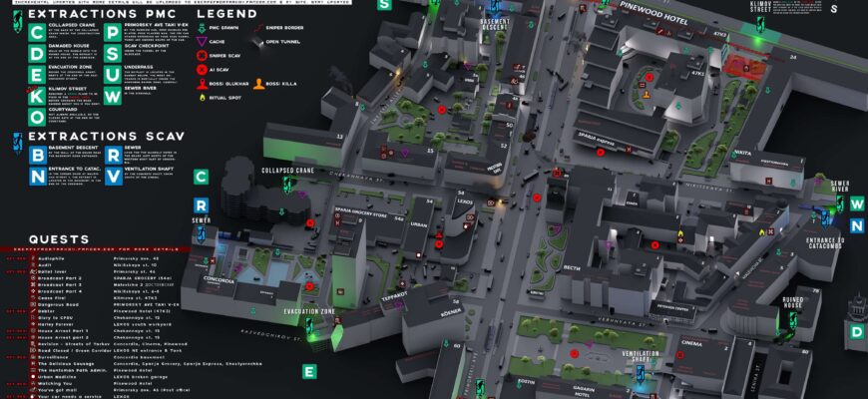This screenshot has width=868, height=399.
Task: Click the green E marker below Evacuation Zone
Action: (309, 372)
